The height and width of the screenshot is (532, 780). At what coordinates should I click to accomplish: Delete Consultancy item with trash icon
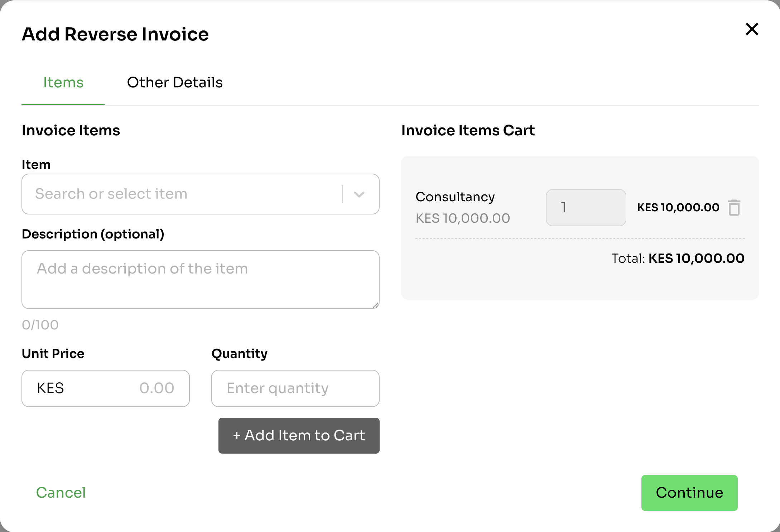pyautogui.click(x=734, y=208)
